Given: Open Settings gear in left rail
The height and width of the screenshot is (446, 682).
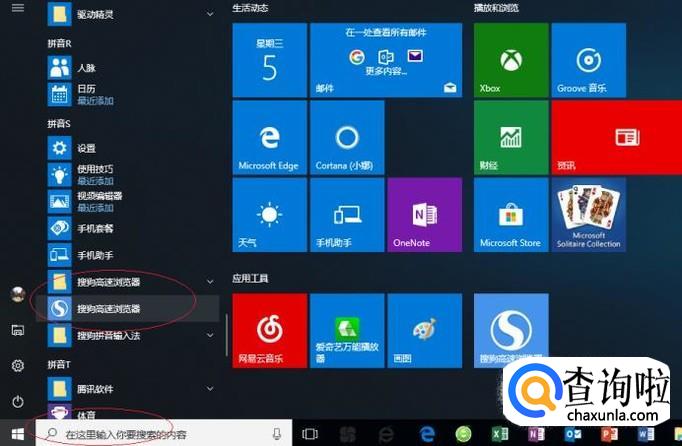Looking at the screenshot, I should 18,366.
